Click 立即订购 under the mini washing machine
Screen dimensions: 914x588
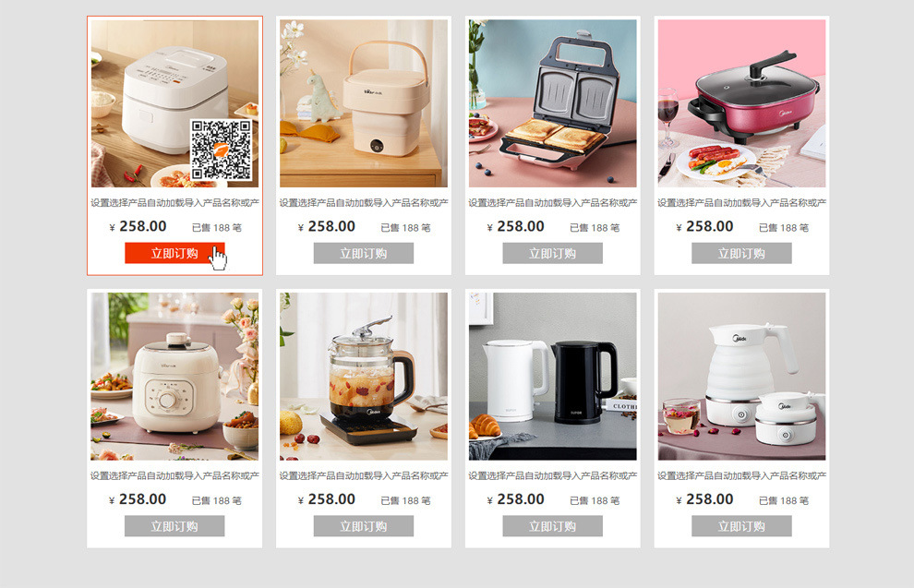click(x=364, y=254)
